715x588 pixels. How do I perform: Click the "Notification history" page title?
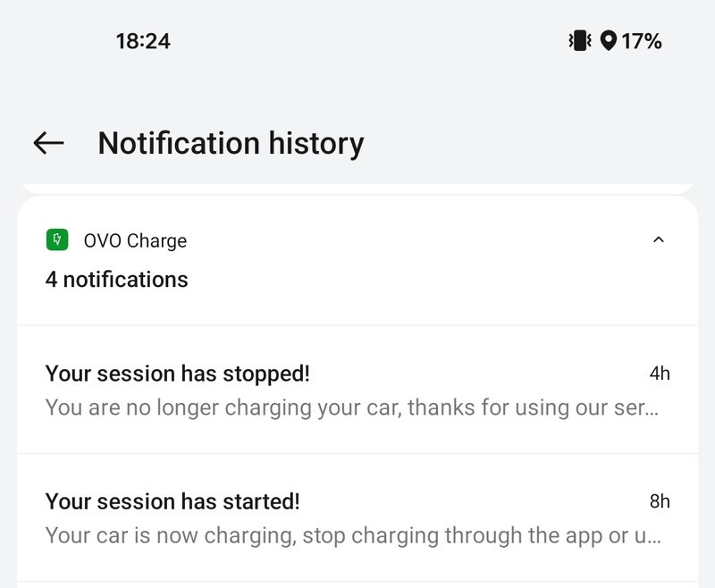click(231, 143)
